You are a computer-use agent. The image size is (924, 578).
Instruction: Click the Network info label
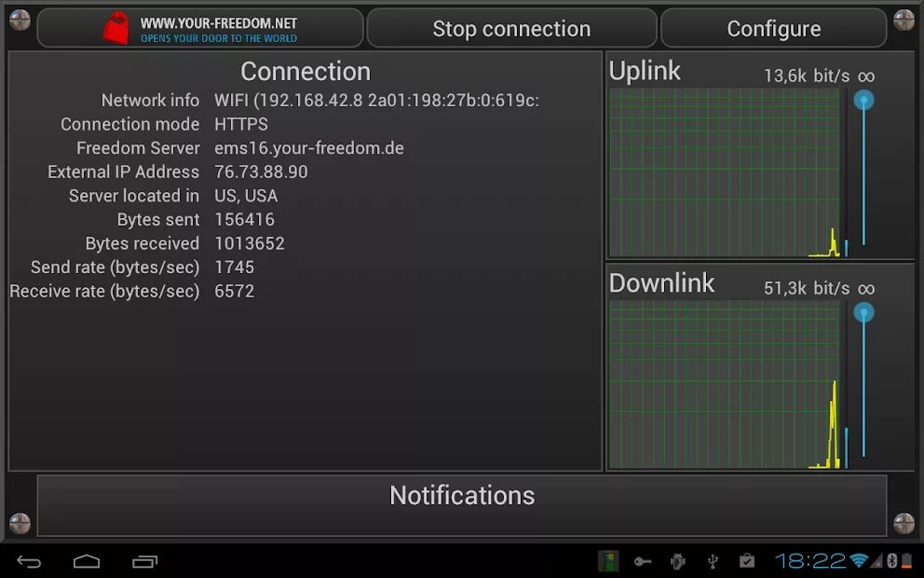click(x=150, y=101)
